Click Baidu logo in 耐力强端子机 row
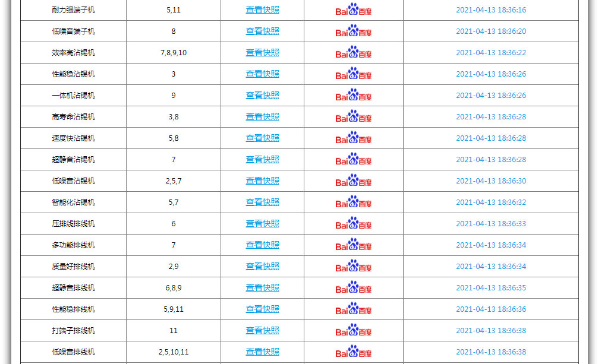 tap(354, 10)
